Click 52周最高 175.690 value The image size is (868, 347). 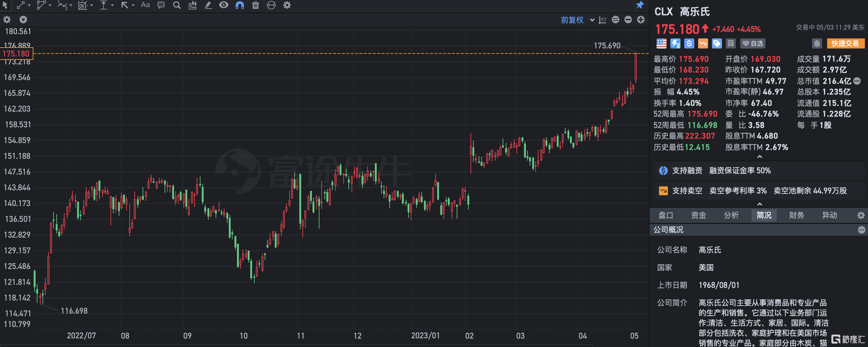pos(702,114)
